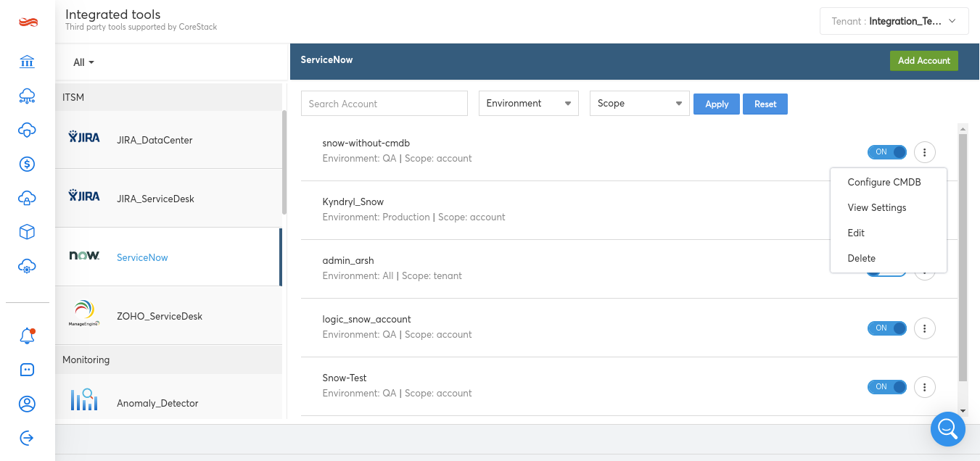This screenshot has height=461, width=980.
Task: Open notifications bell icon
Action: coord(27,336)
